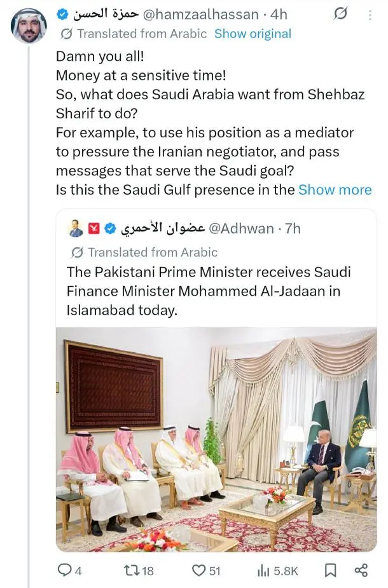This screenshot has width=388, height=588.
Task: Click the 7h timestamp on quoted post
Action: click(292, 228)
